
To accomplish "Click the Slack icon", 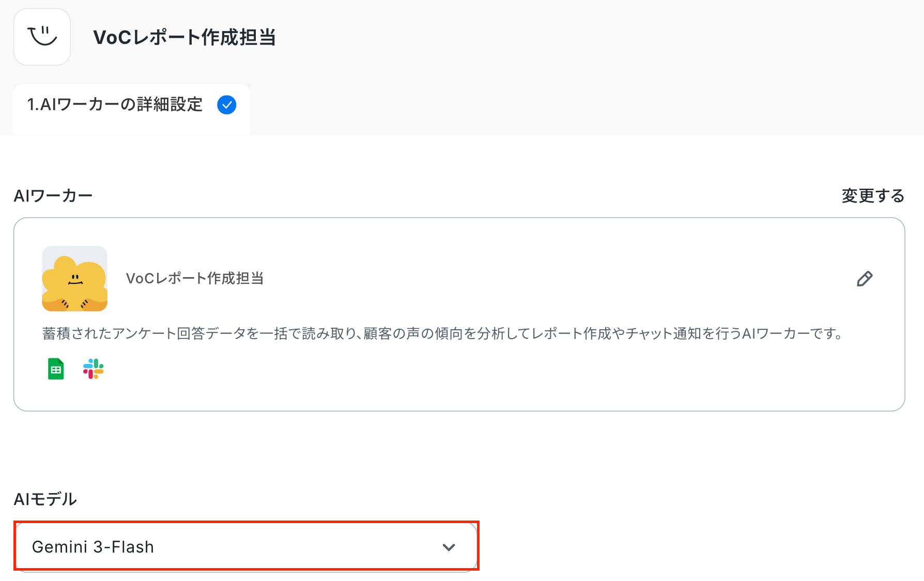I will pyautogui.click(x=94, y=369).
